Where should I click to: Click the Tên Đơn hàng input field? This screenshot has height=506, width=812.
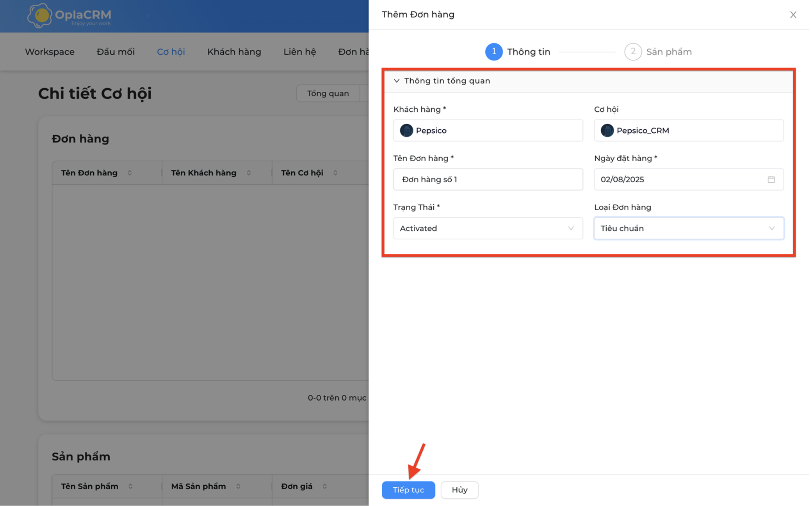[488, 179]
